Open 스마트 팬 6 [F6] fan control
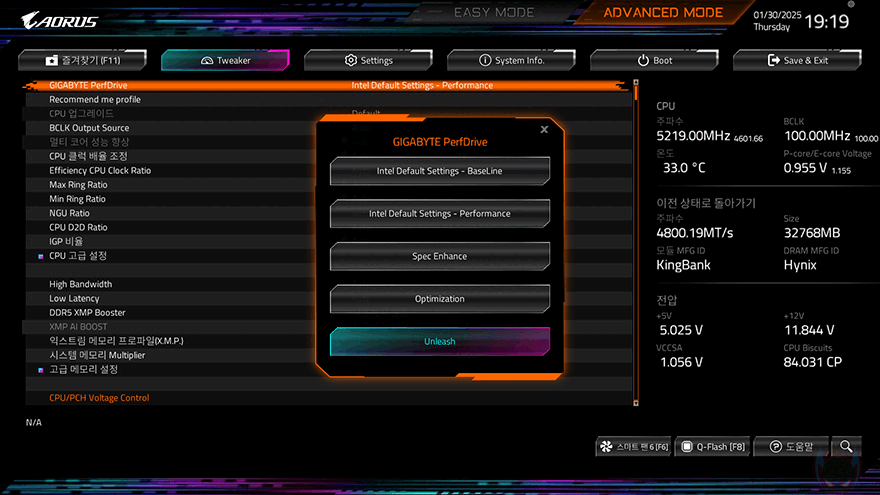 pyautogui.click(x=634, y=447)
